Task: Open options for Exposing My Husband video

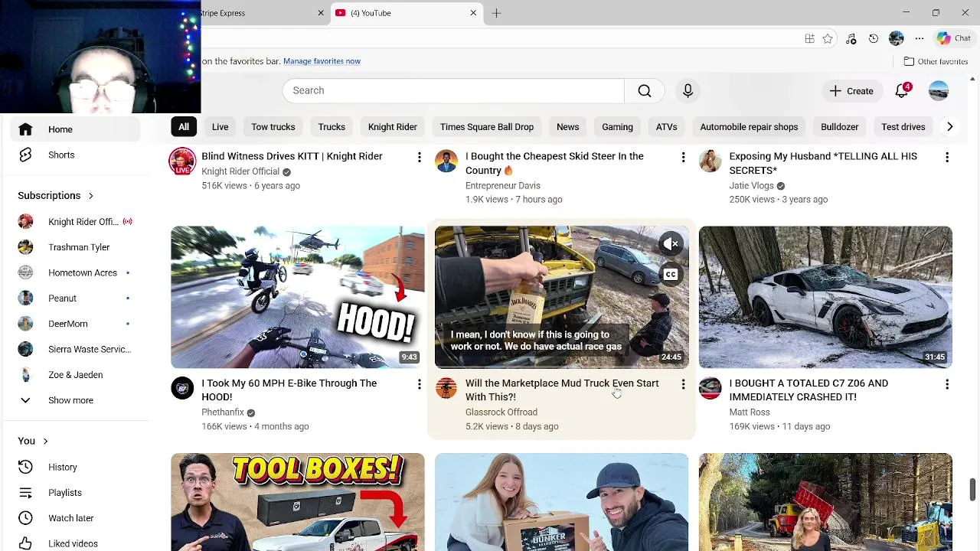Action: (947, 157)
